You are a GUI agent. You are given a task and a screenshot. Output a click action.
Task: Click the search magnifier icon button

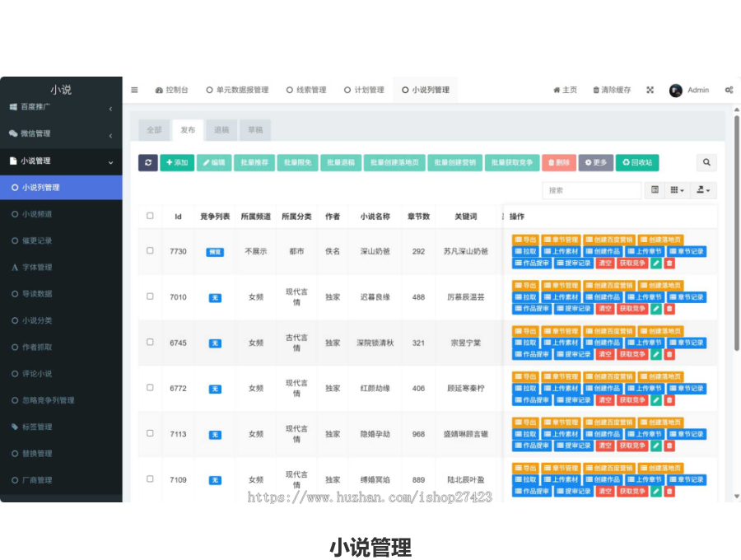pyautogui.click(x=706, y=162)
